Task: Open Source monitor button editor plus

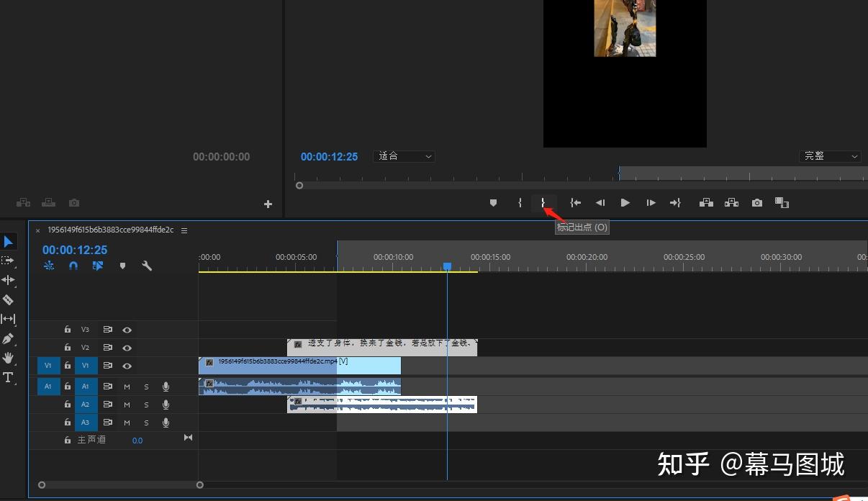Action: coord(268,204)
